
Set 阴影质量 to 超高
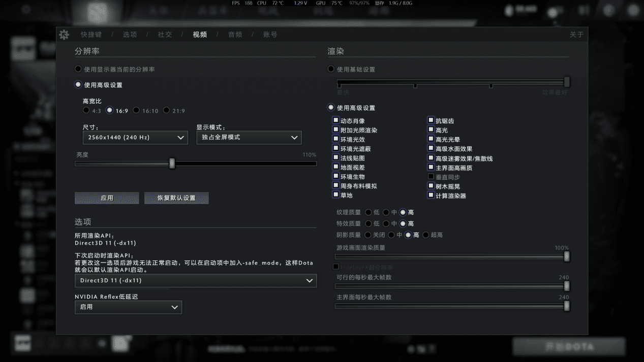[426, 235]
